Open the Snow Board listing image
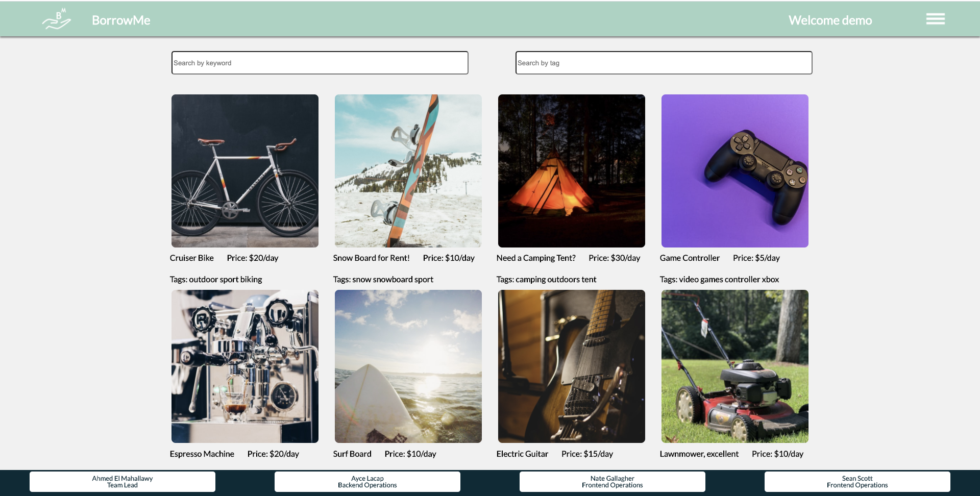Viewport: 980px width, 496px height. tap(408, 171)
